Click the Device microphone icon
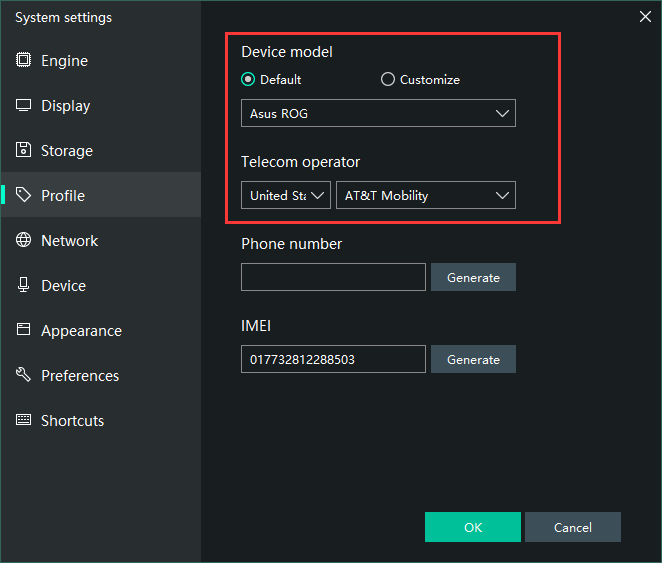The height and width of the screenshot is (563, 662). click(x=23, y=285)
